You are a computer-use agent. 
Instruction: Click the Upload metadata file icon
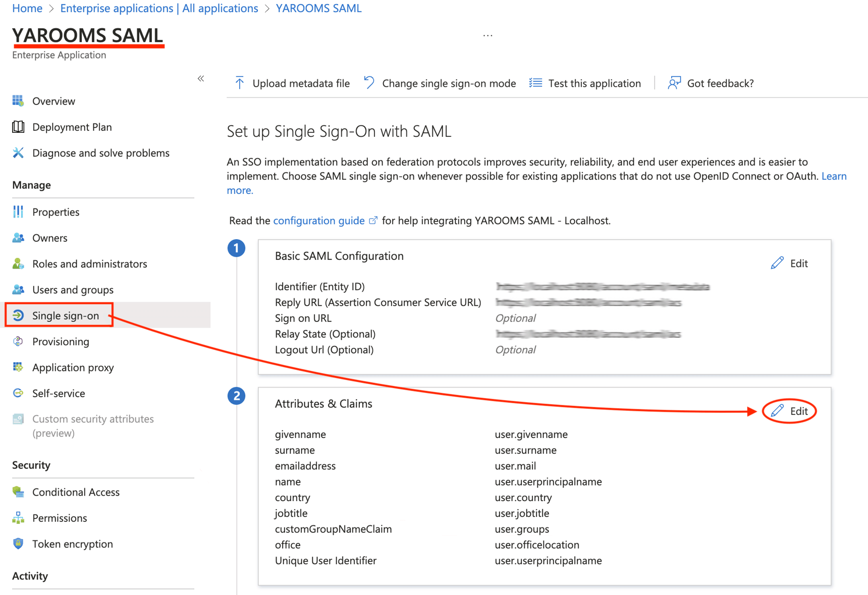click(x=240, y=83)
